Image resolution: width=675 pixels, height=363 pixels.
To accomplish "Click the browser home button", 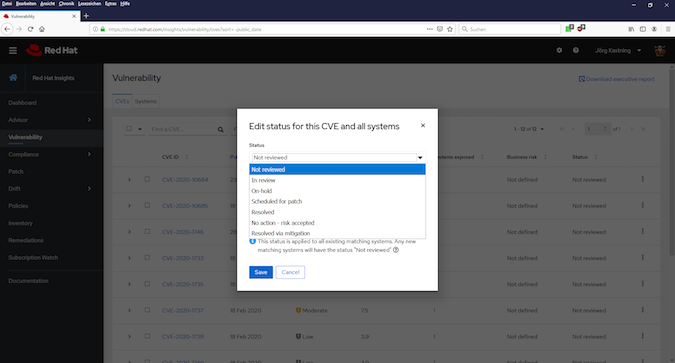I will (42, 29).
